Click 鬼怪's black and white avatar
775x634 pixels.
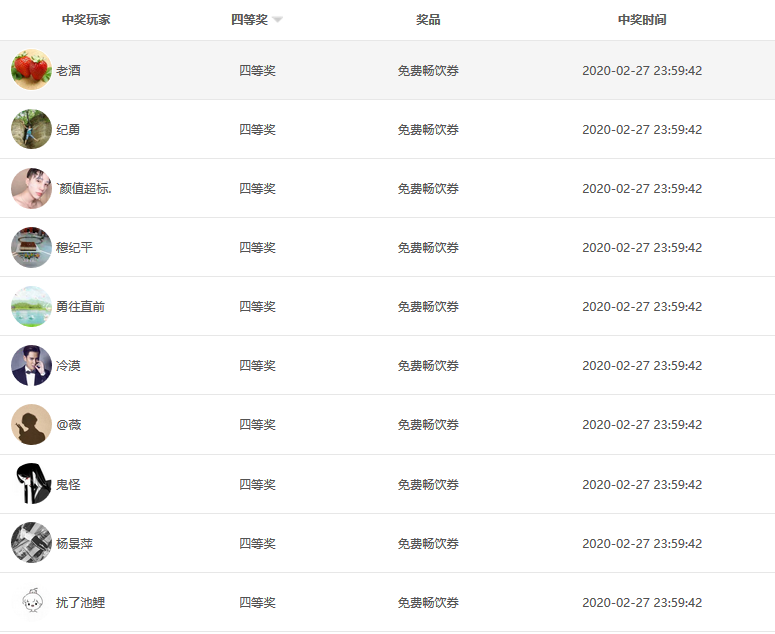click(x=31, y=484)
